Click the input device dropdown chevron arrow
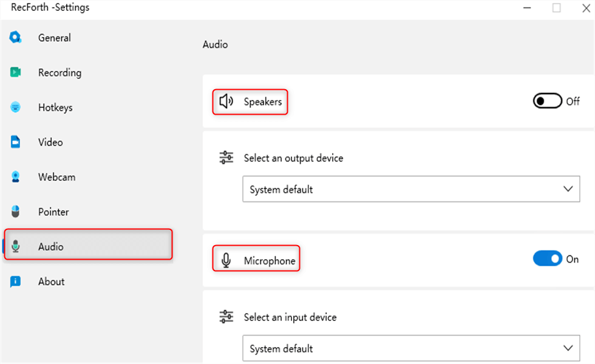This screenshot has height=364, width=595. click(568, 348)
